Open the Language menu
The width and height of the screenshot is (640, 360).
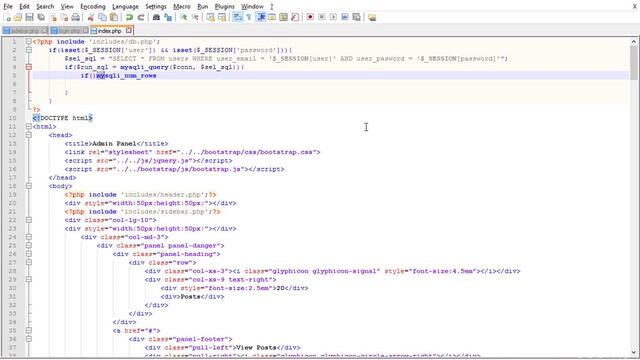pos(125,7)
